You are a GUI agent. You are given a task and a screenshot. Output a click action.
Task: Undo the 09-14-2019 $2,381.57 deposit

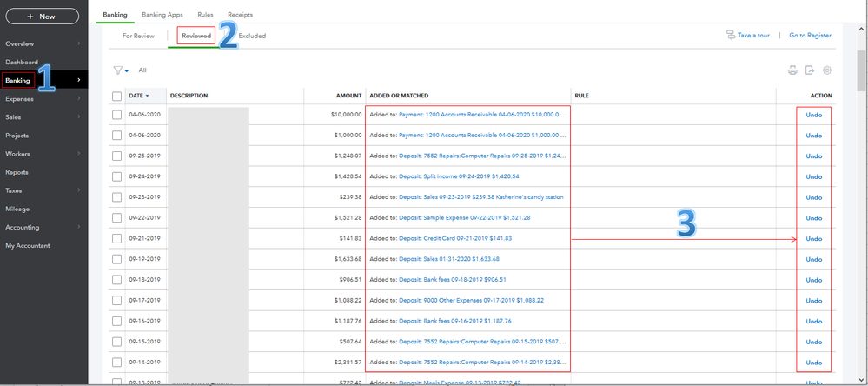click(x=814, y=363)
